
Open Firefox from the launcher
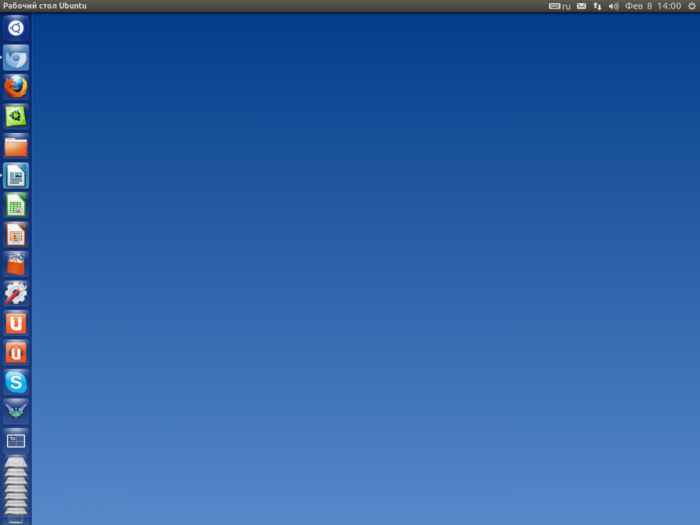click(16, 87)
